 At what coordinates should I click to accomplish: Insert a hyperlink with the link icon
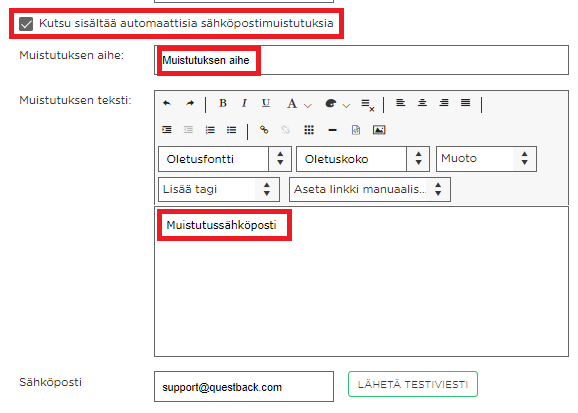[x=264, y=130]
